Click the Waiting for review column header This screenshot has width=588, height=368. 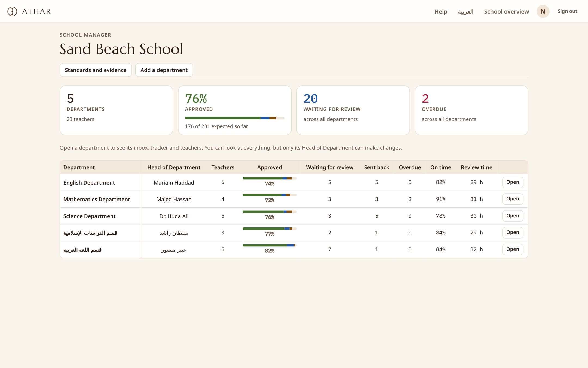330,167
